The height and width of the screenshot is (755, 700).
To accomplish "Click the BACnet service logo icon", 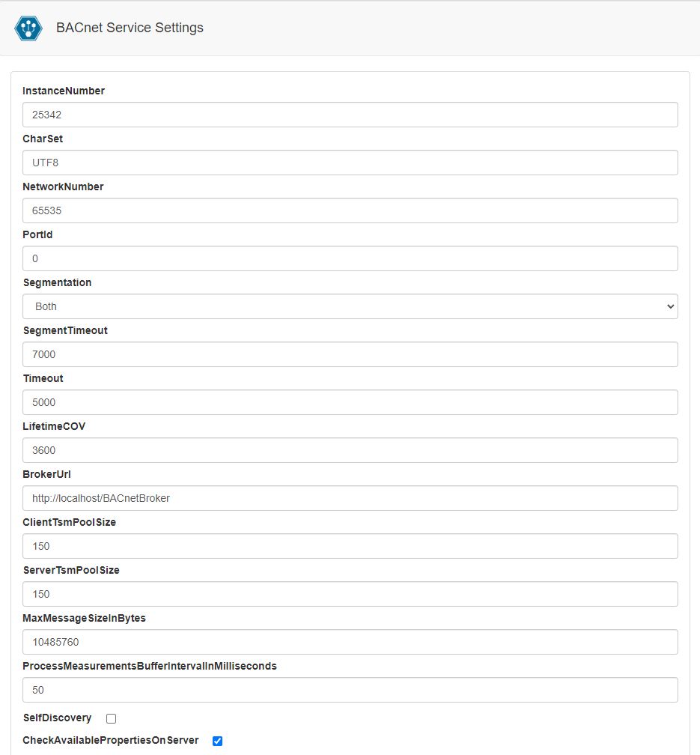I will pyautogui.click(x=28, y=28).
